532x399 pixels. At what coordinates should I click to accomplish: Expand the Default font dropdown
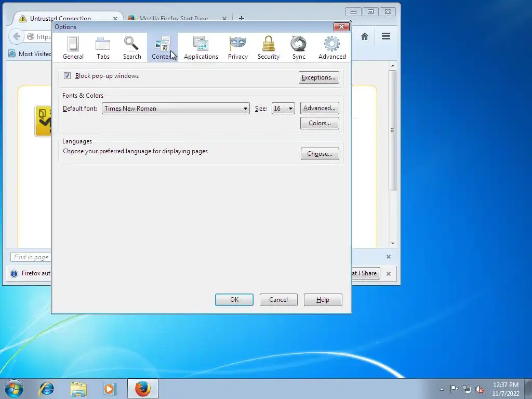[x=176, y=108]
